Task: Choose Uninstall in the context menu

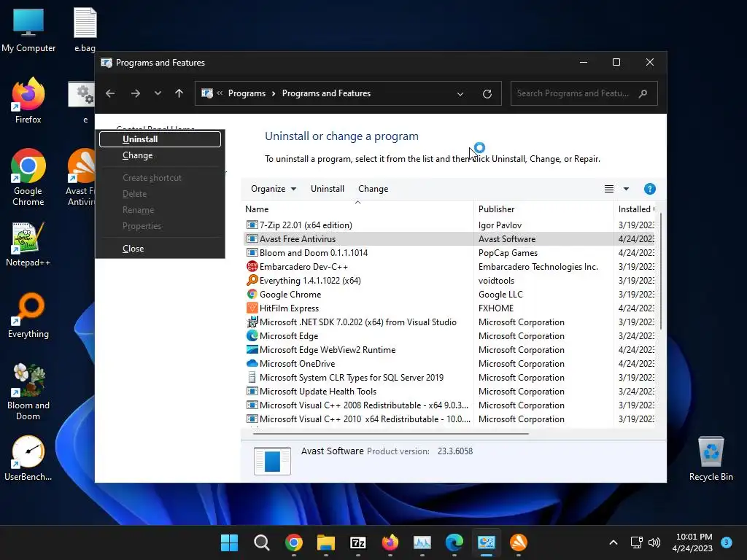Action: coord(160,139)
